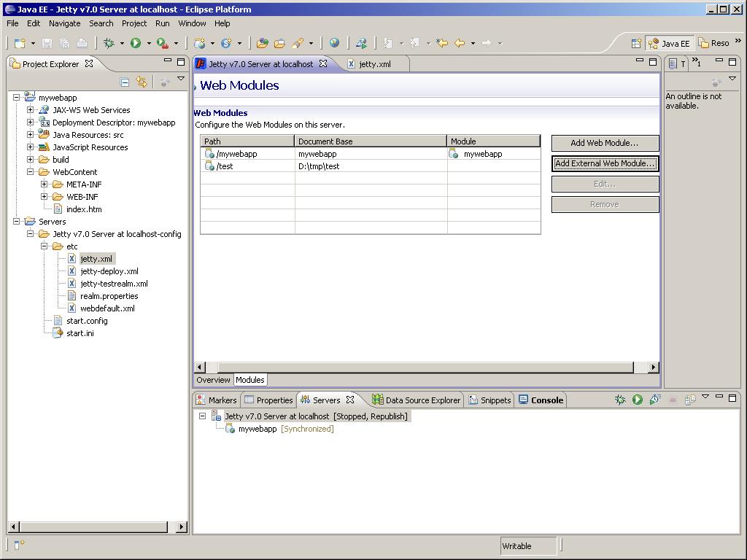Click D:\tmp\test document base cell
Screen dimensions: 747x560
point(371,166)
